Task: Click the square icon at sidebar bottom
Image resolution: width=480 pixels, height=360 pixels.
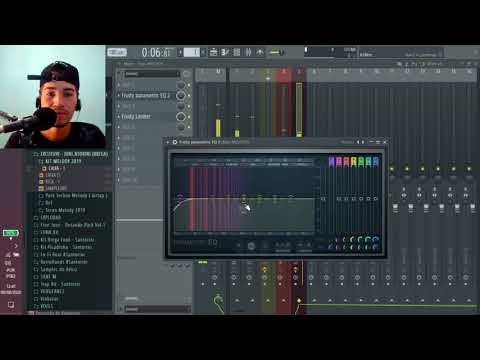Action: pos(11,305)
